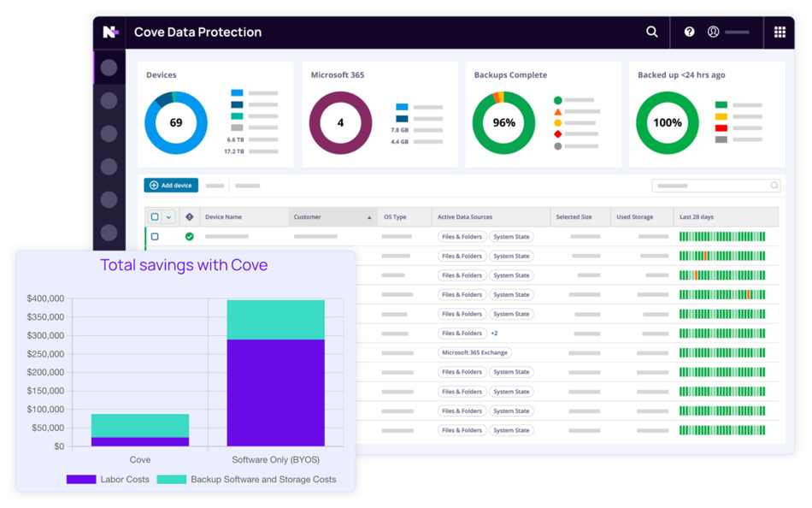Click the teal segment of the Software Only bar

[275, 320]
